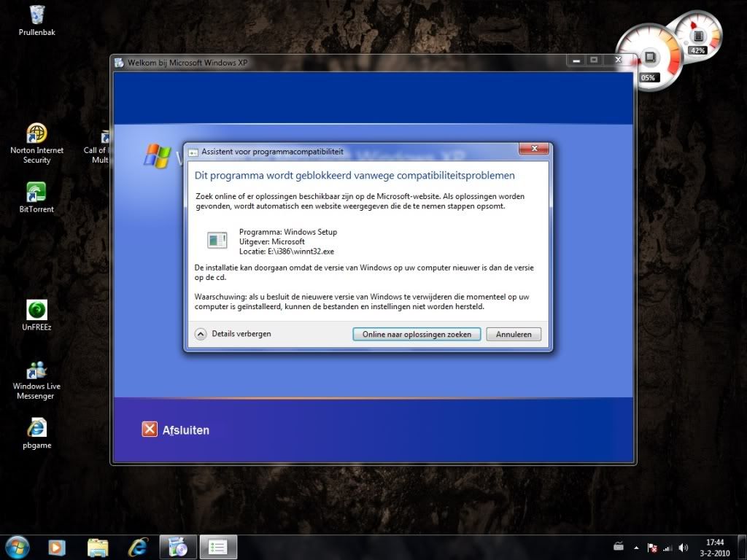The width and height of the screenshot is (747, 560).
Task: Open the Prullenbak recycle bin icon
Action: coord(36,20)
